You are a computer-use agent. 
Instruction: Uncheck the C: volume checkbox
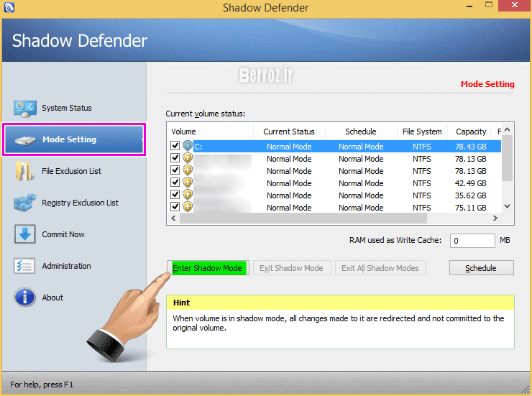coord(175,146)
